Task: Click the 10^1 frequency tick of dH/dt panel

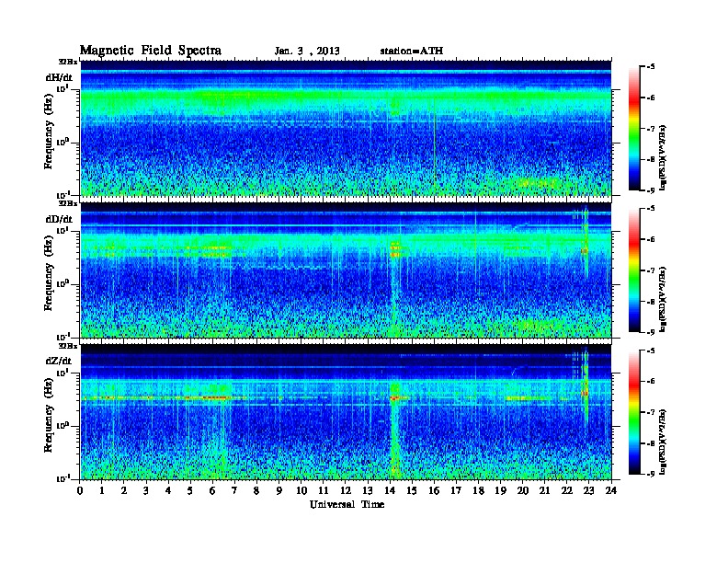Action: pyautogui.click(x=63, y=88)
